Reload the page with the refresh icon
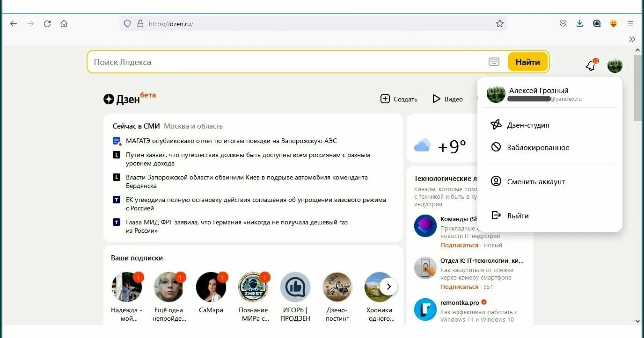644x338 pixels. tap(47, 23)
